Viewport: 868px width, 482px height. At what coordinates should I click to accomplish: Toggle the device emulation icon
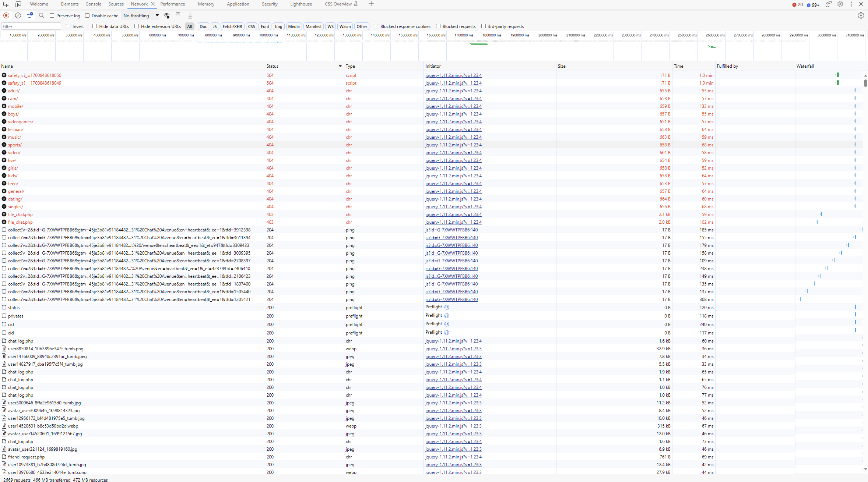point(18,4)
